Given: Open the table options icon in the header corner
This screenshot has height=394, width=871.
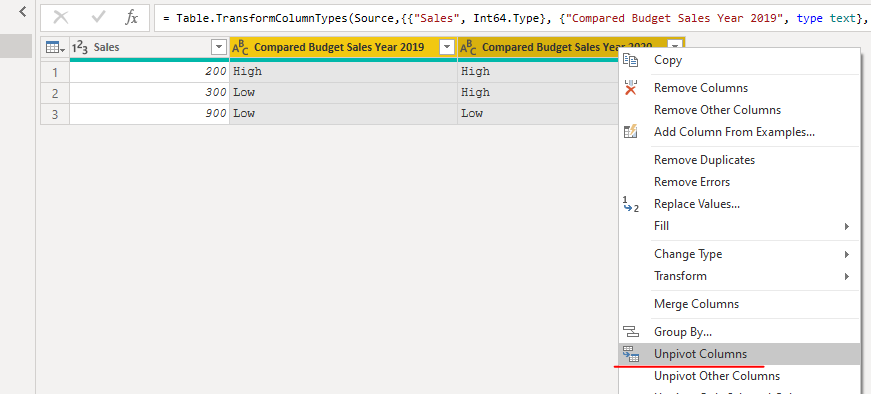Looking at the screenshot, I should click(55, 48).
